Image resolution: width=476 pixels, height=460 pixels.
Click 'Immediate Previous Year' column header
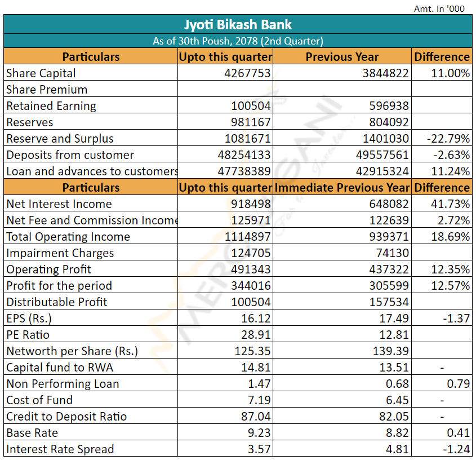point(342,188)
